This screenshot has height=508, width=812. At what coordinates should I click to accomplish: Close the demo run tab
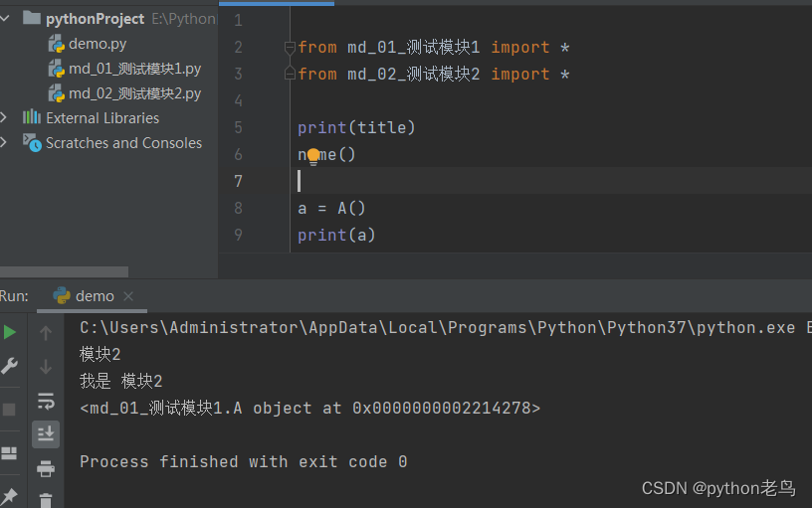128,296
